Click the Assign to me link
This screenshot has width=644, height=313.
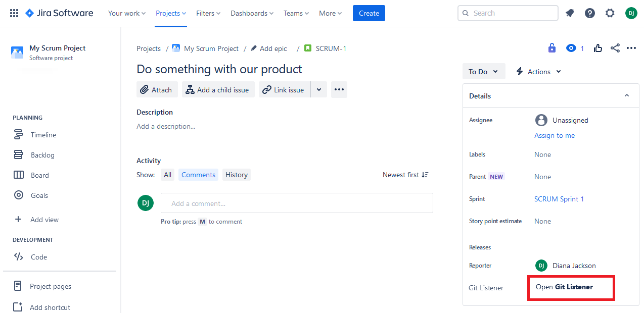[555, 135]
